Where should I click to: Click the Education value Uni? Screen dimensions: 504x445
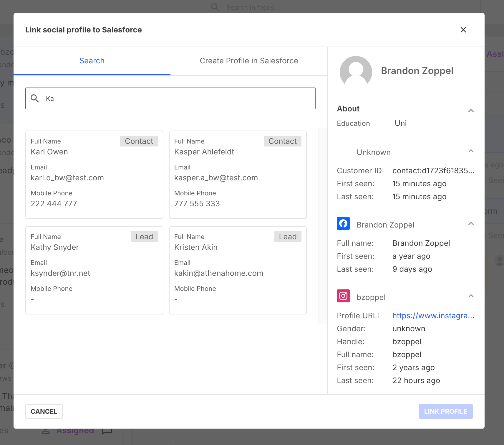click(x=401, y=123)
